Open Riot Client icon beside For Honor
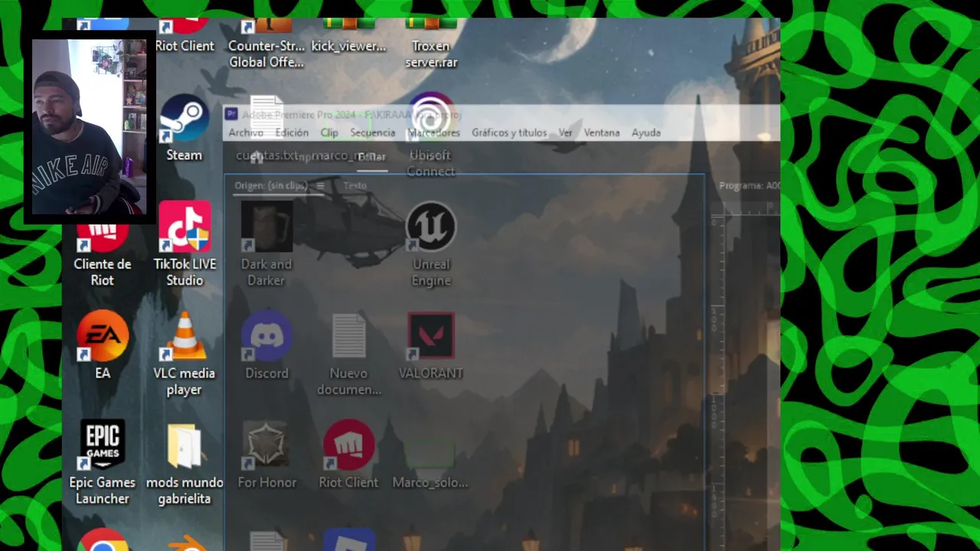The image size is (980, 551). pyautogui.click(x=349, y=454)
